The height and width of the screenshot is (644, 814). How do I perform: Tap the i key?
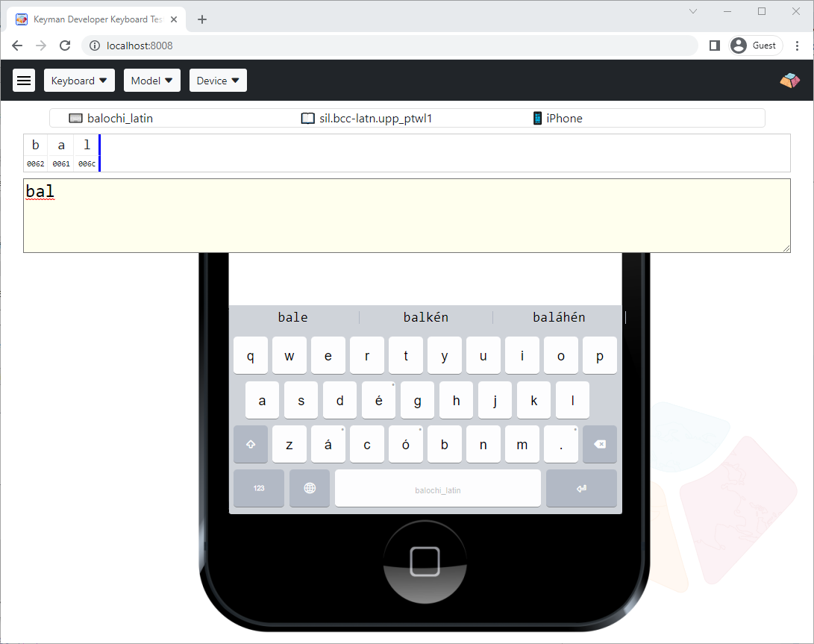522,356
